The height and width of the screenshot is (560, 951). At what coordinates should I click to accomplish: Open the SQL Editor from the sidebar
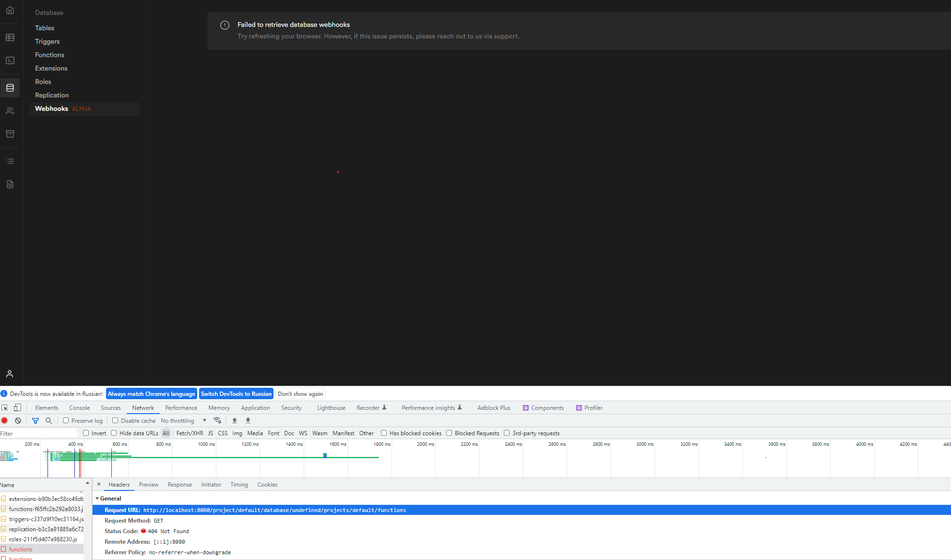point(10,60)
